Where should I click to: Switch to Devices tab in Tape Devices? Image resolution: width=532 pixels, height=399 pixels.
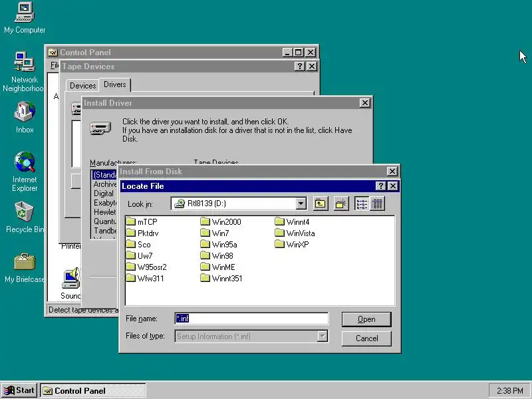coord(82,86)
